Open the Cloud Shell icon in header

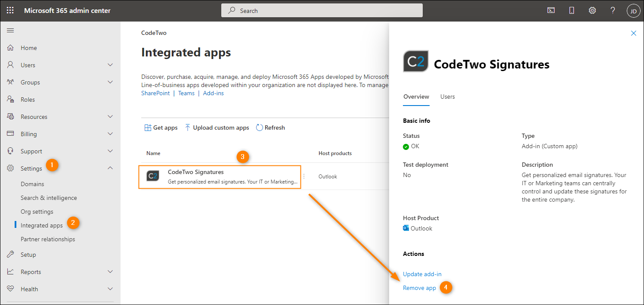[x=551, y=10]
